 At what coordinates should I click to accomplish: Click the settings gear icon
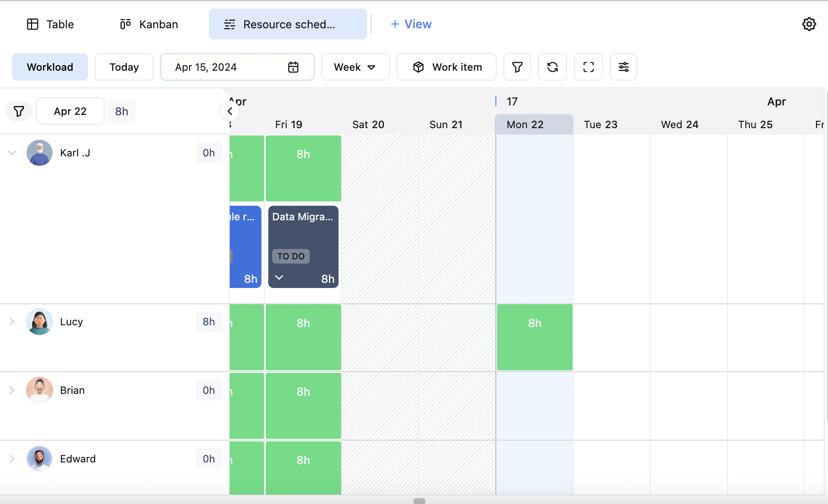(809, 24)
